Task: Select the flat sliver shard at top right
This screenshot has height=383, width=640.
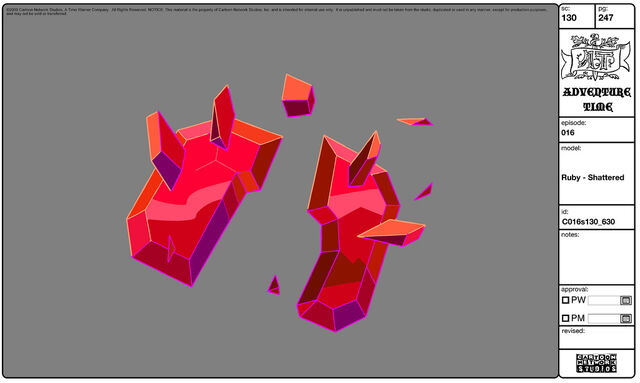Action: pyautogui.click(x=414, y=121)
